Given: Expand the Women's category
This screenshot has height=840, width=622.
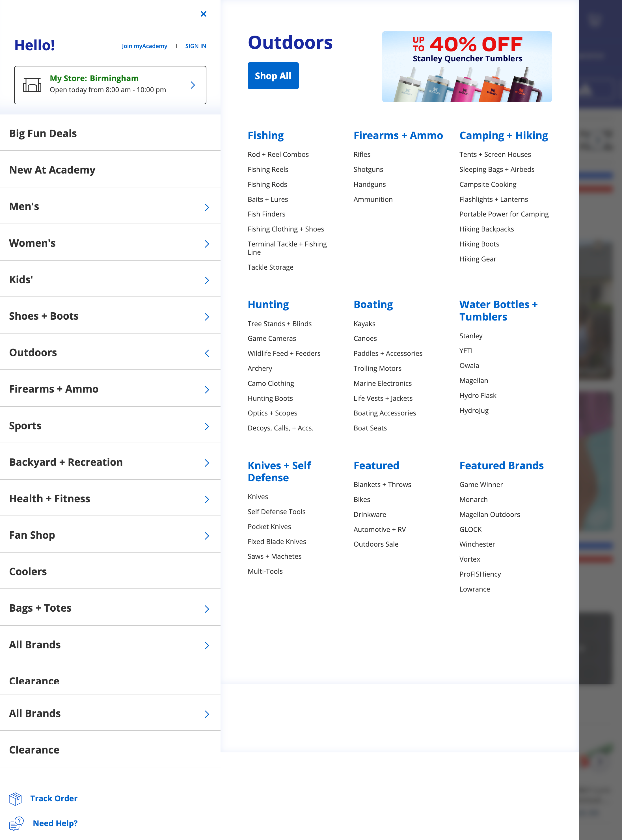Looking at the screenshot, I should click(x=207, y=244).
